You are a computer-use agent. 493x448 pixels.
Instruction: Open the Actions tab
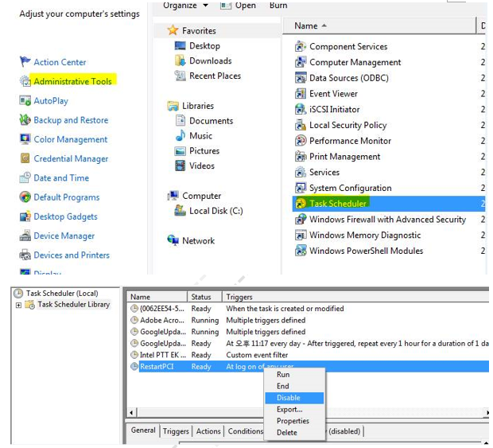click(208, 431)
